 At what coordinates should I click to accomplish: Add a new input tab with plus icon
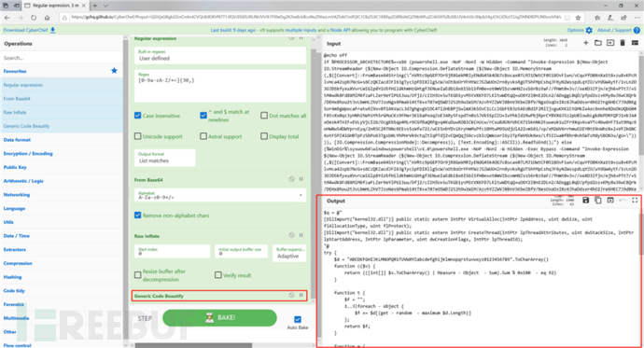(585, 43)
